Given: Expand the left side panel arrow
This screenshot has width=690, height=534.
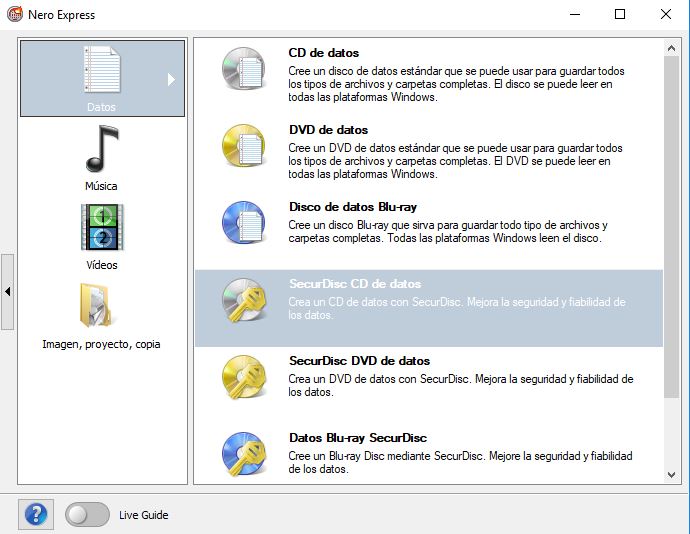Looking at the screenshot, I should (x=8, y=292).
